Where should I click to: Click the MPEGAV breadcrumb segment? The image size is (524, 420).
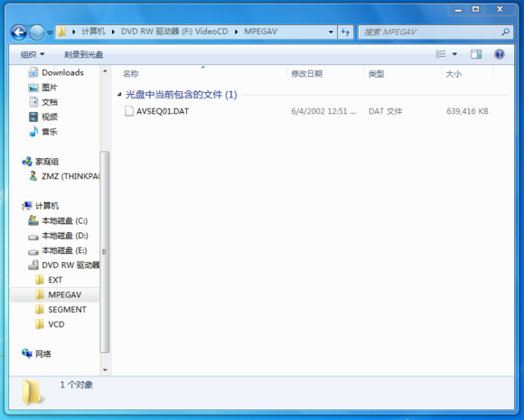pyautogui.click(x=260, y=32)
